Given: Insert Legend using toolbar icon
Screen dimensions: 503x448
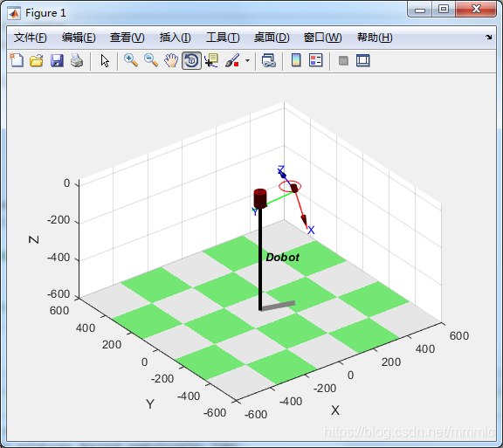Looking at the screenshot, I should 316,60.
